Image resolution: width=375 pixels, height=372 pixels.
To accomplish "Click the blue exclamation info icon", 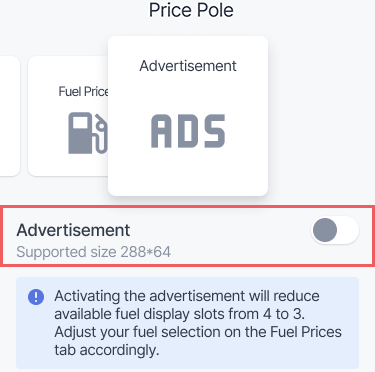I will 36,296.
